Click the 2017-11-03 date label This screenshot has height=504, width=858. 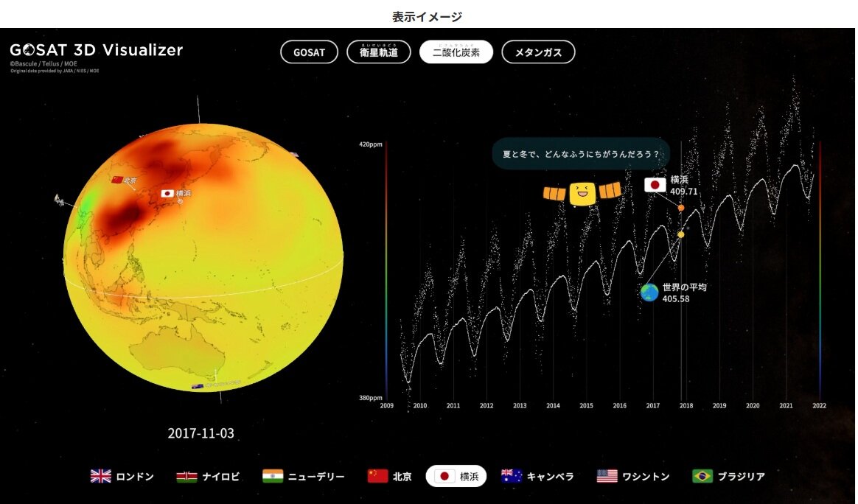point(200,433)
